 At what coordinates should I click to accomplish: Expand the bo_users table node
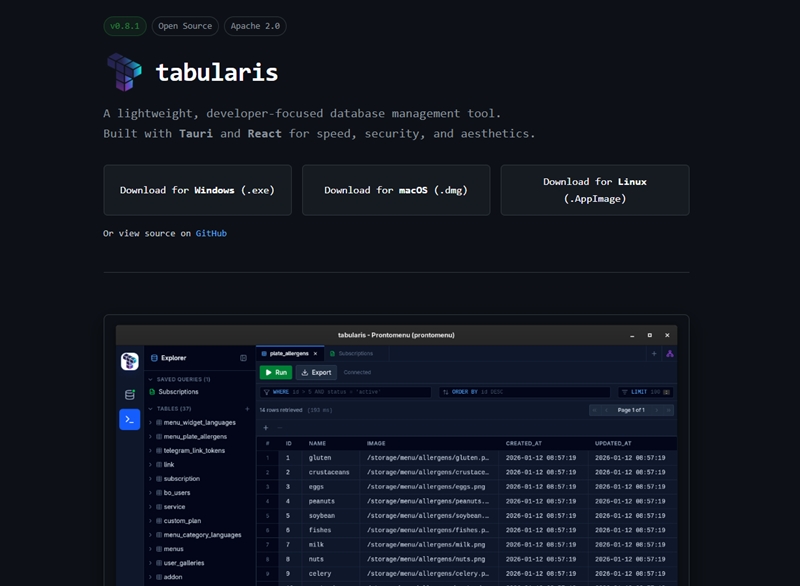point(151,493)
